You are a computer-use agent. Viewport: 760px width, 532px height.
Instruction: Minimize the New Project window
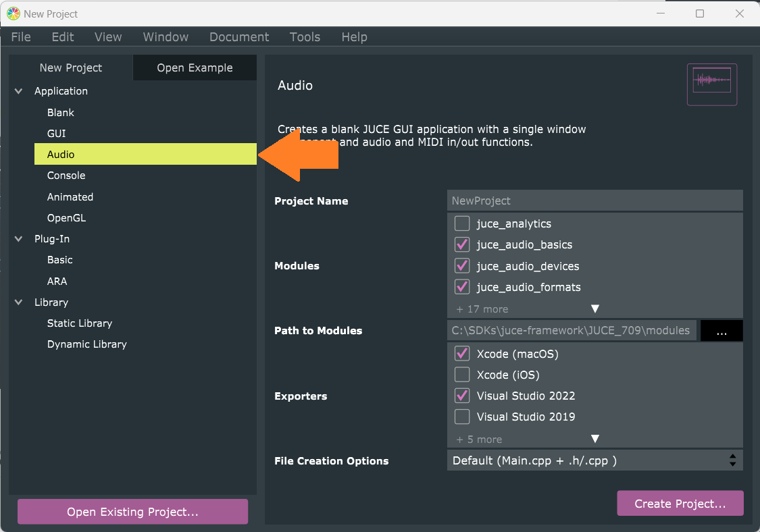pyautogui.click(x=660, y=14)
